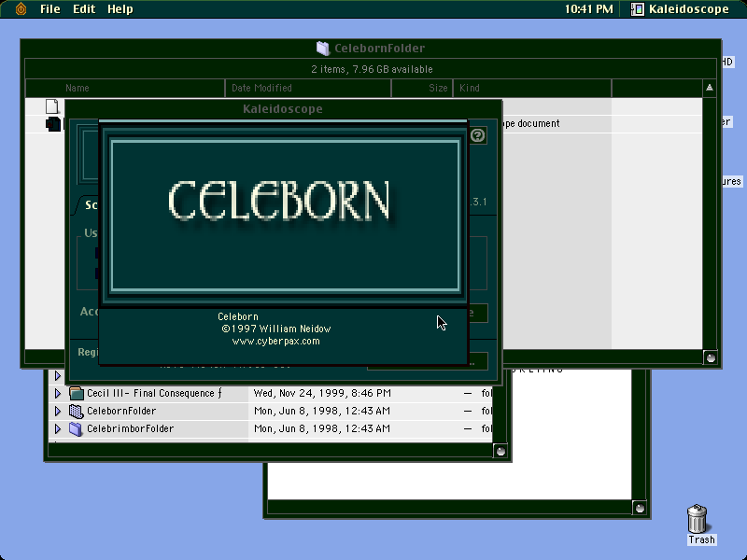This screenshot has width=747, height=560.
Task: Select the Trash icon on the desktop
Action: [698, 519]
